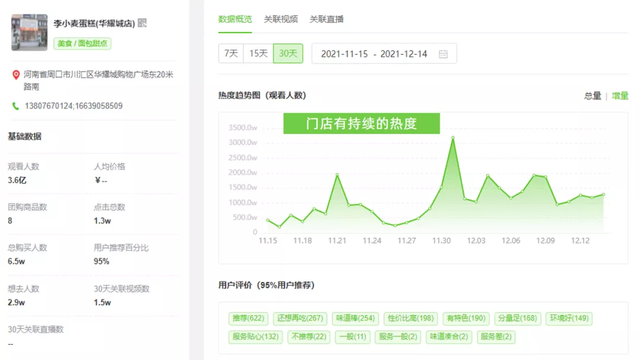Click the 11.21 date label on chart axis

(337, 241)
